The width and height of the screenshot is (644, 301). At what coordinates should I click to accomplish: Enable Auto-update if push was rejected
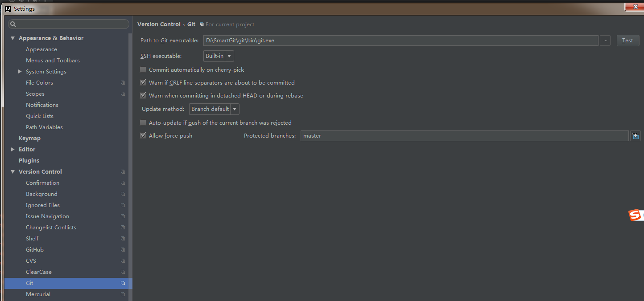point(143,123)
